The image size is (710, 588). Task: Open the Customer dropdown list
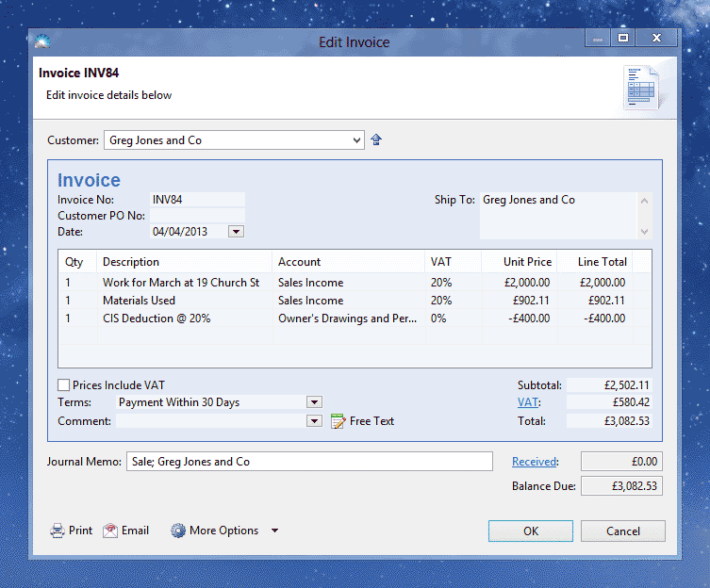355,140
